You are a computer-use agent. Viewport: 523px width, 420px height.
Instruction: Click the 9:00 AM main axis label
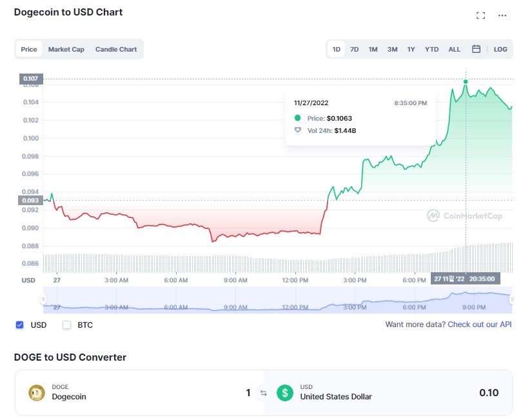[235, 280]
